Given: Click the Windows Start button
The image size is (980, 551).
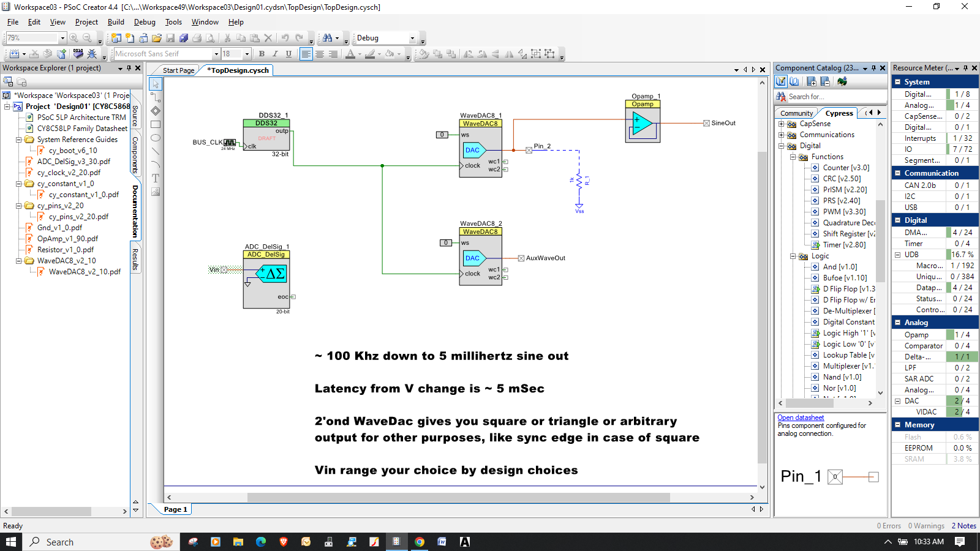Looking at the screenshot, I should [11, 542].
